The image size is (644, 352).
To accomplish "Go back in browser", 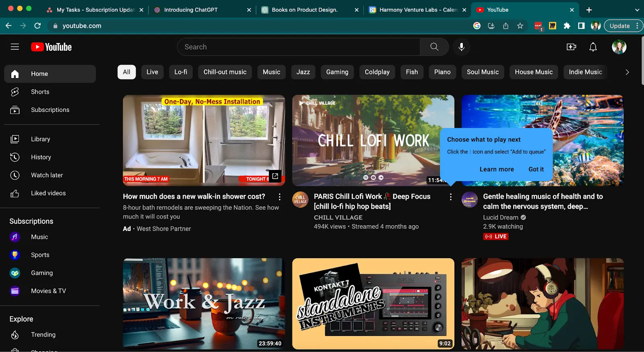I will coord(8,26).
